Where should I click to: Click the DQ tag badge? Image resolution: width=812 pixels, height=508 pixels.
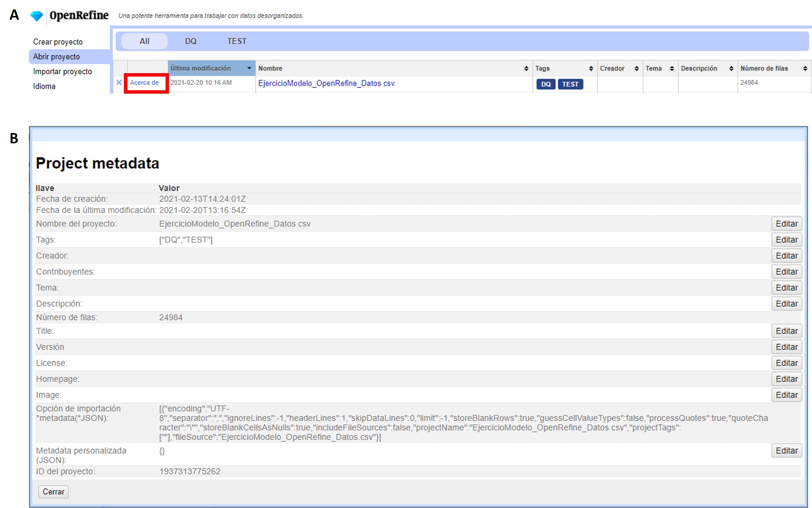coord(546,84)
